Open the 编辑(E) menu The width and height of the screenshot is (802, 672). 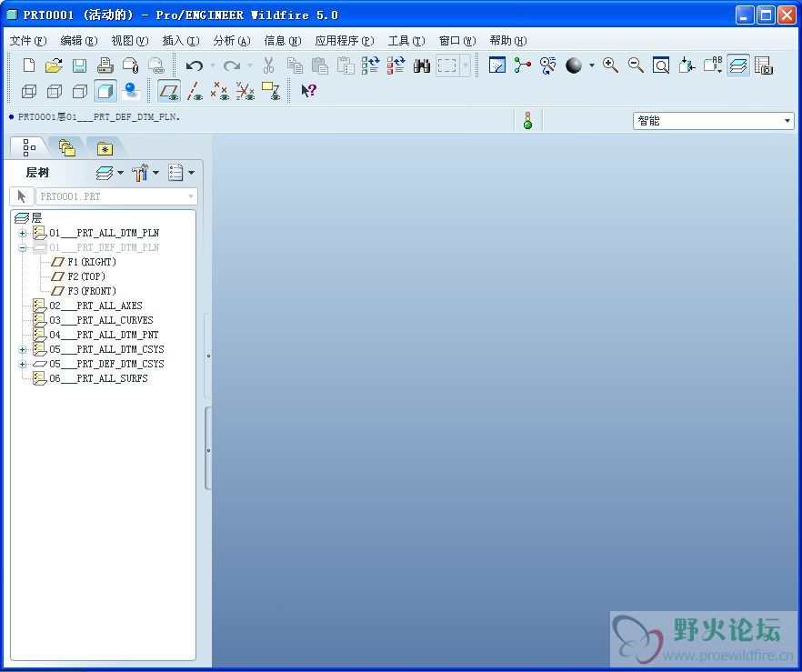coord(79,40)
